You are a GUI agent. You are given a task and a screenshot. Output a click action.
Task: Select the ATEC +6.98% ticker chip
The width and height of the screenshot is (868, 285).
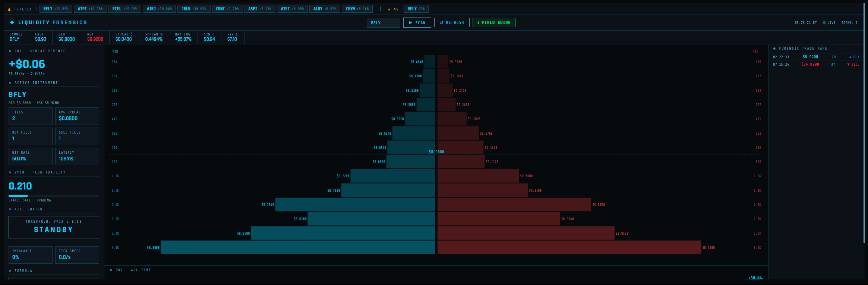(x=292, y=9)
